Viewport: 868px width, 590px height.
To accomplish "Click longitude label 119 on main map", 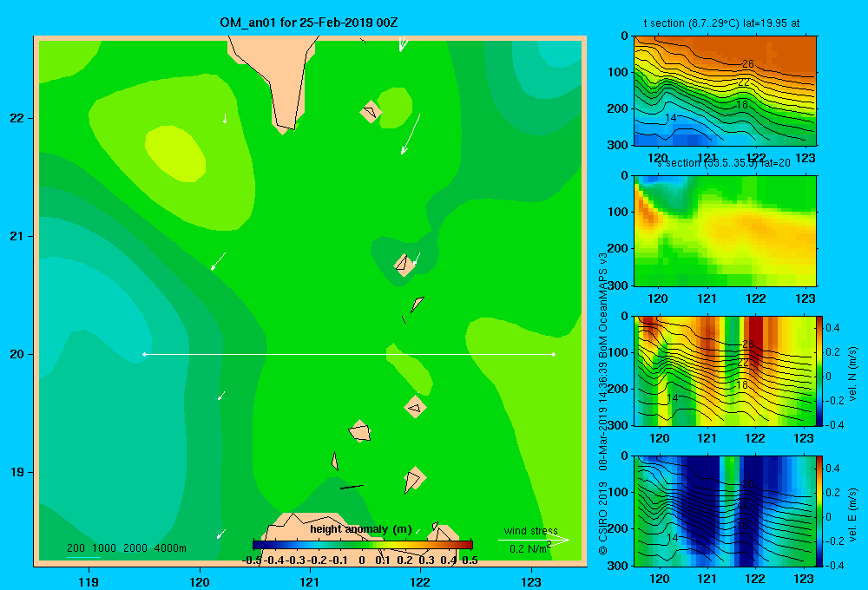I will [x=89, y=581].
